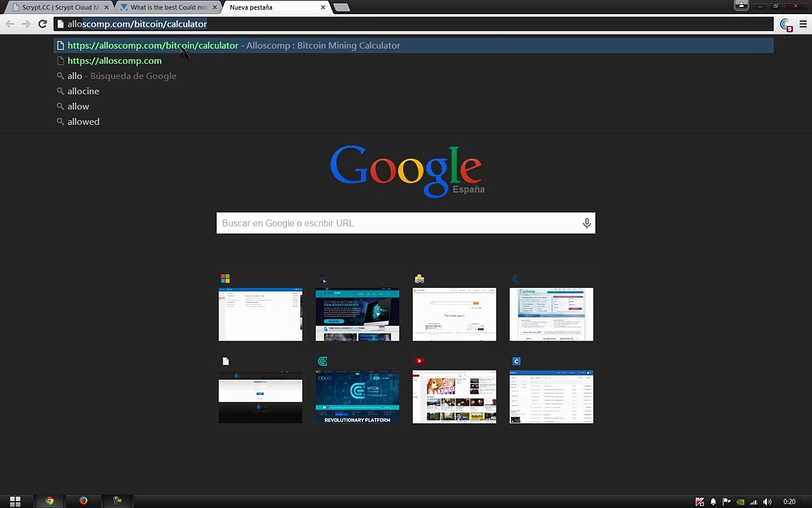
Task: Open the volume speaker tray icon
Action: pos(768,502)
